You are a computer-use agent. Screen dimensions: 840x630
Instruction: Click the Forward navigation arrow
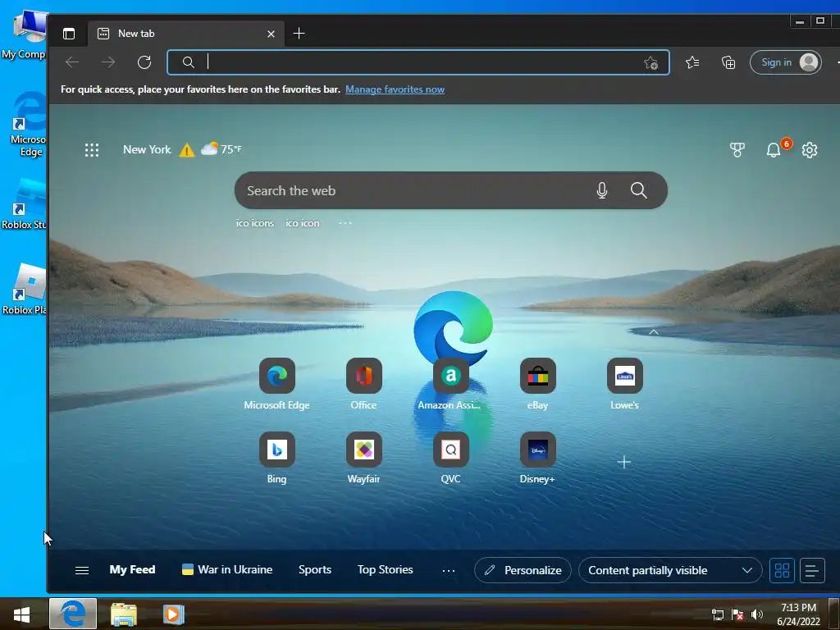coord(108,62)
